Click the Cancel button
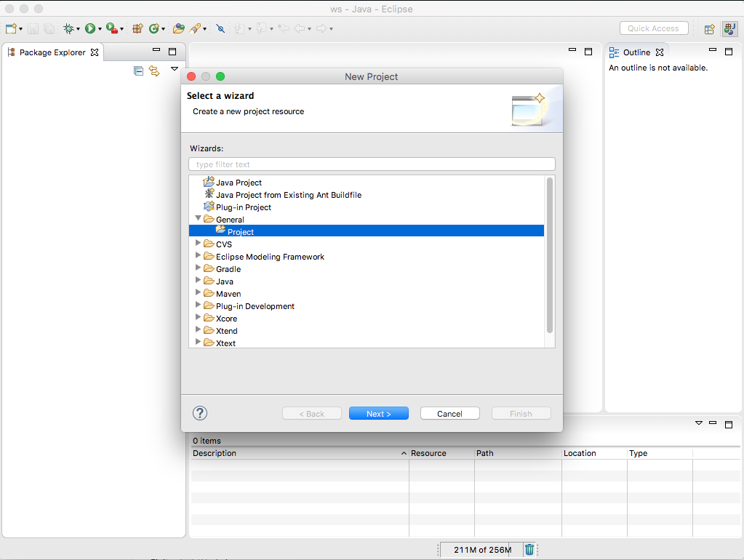This screenshot has height=560, width=744. pos(449,413)
